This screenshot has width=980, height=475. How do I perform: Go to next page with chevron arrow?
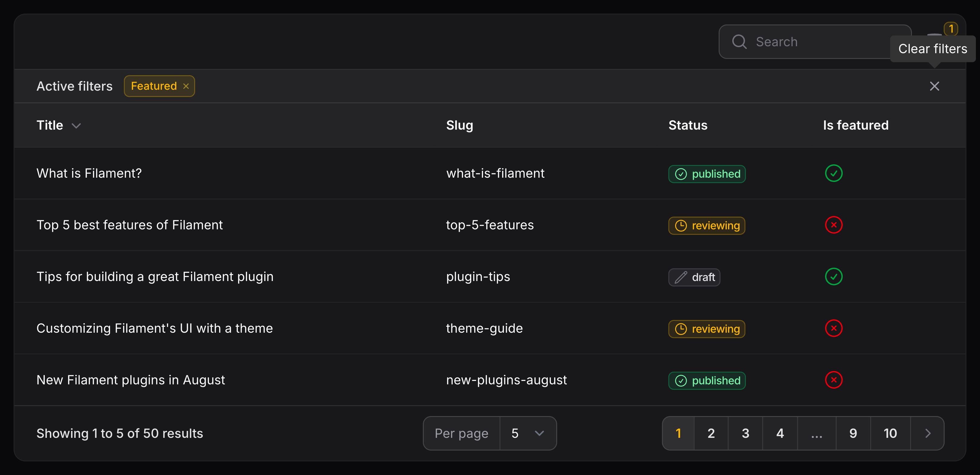pyautogui.click(x=927, y=433)
